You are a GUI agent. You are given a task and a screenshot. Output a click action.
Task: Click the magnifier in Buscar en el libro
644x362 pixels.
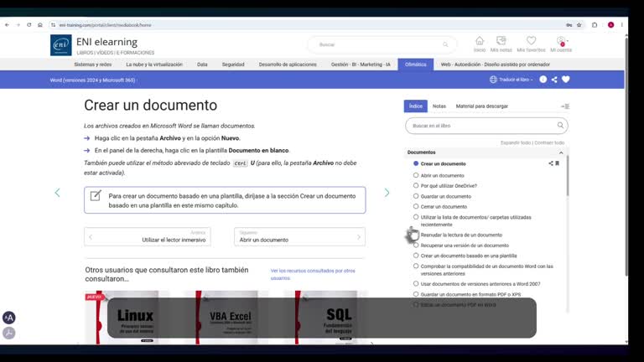560,125
